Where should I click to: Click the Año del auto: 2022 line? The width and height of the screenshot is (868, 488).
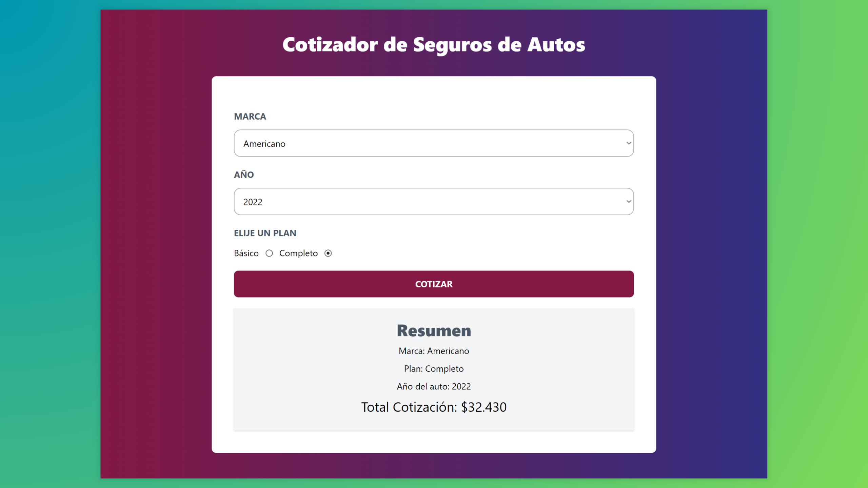[x=433, y=386]
